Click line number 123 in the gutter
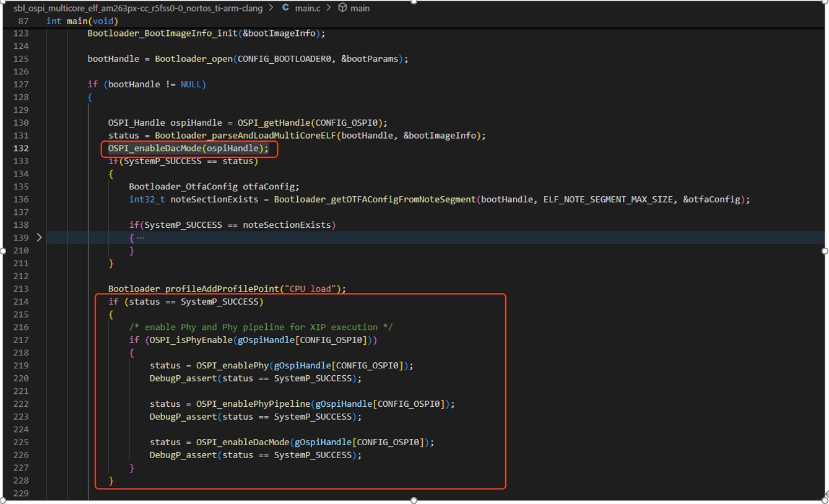The image size is (829, 504). [21, 33]
